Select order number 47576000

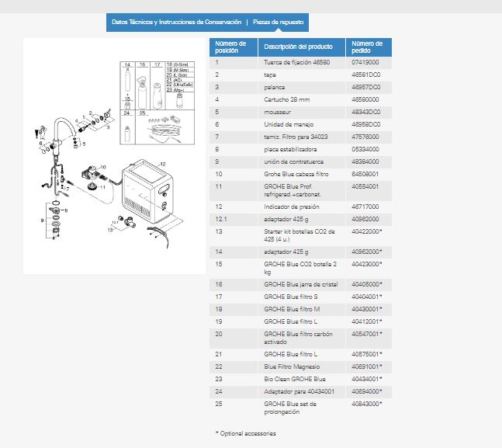[365, 137]
